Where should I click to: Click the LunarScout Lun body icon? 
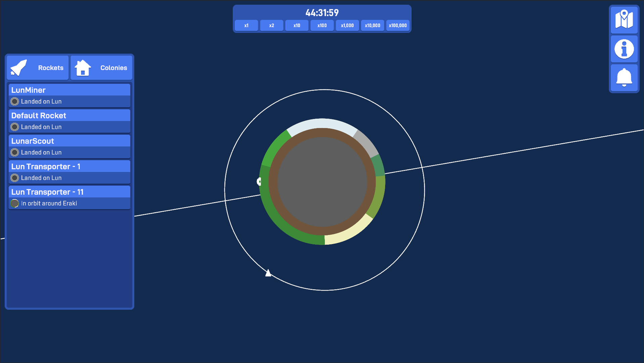click(x=14, y=152)
